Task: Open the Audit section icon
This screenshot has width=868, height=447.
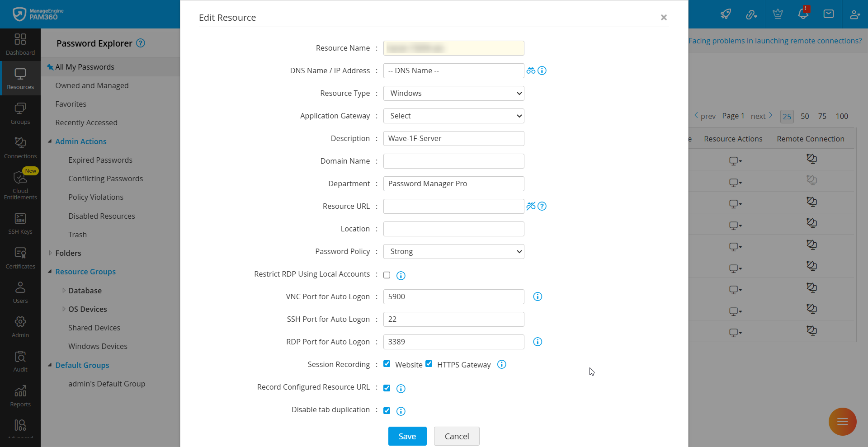Action: point(20,361)
